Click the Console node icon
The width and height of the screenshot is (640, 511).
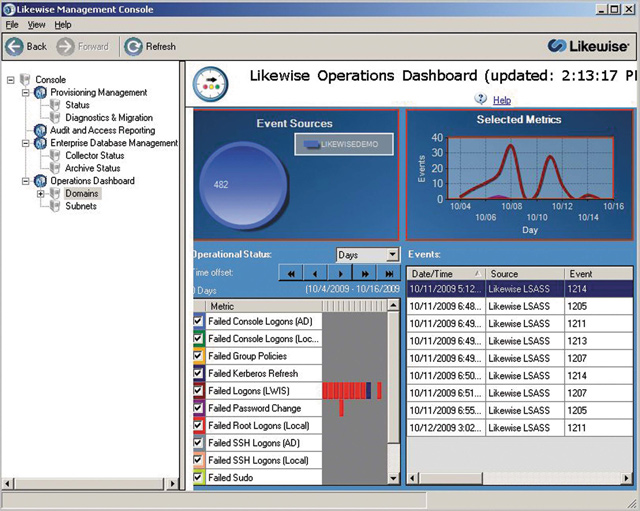click(x=26, y=79)
